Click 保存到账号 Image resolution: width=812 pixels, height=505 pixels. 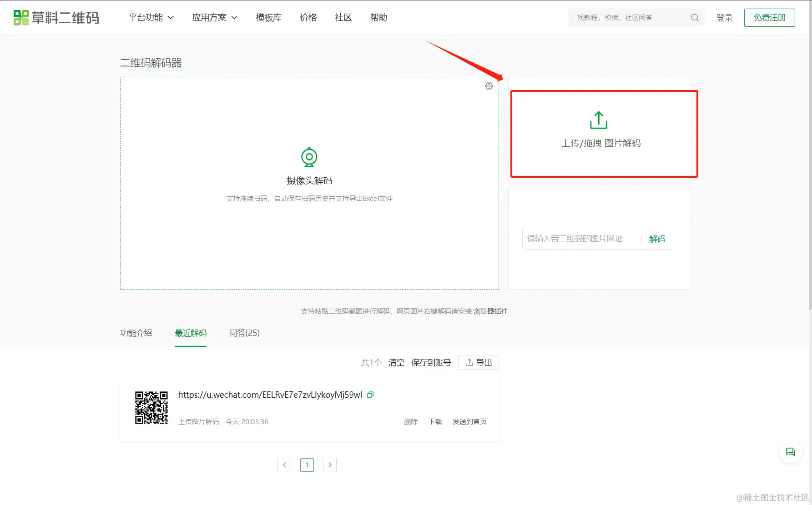[x=431, y=363]
